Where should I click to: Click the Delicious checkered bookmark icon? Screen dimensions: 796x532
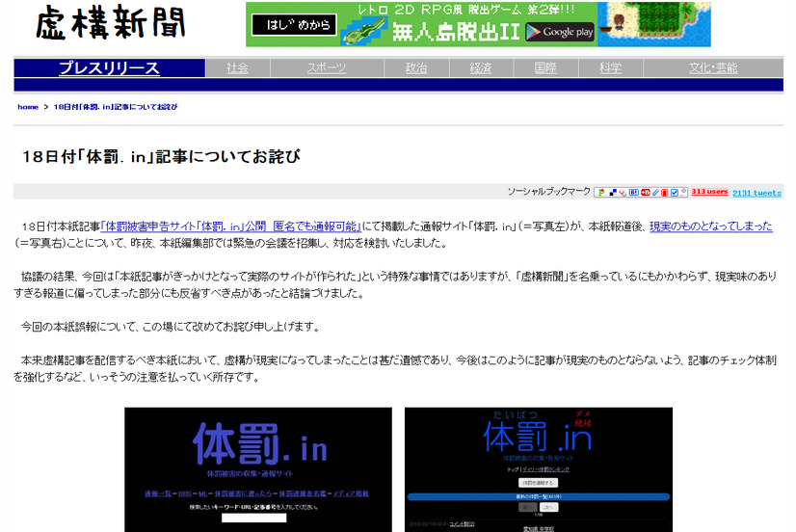pos(613,193)
